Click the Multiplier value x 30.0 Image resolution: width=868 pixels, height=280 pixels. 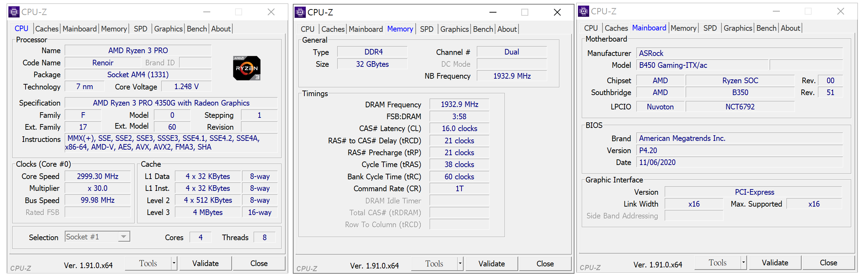[98, 188]
